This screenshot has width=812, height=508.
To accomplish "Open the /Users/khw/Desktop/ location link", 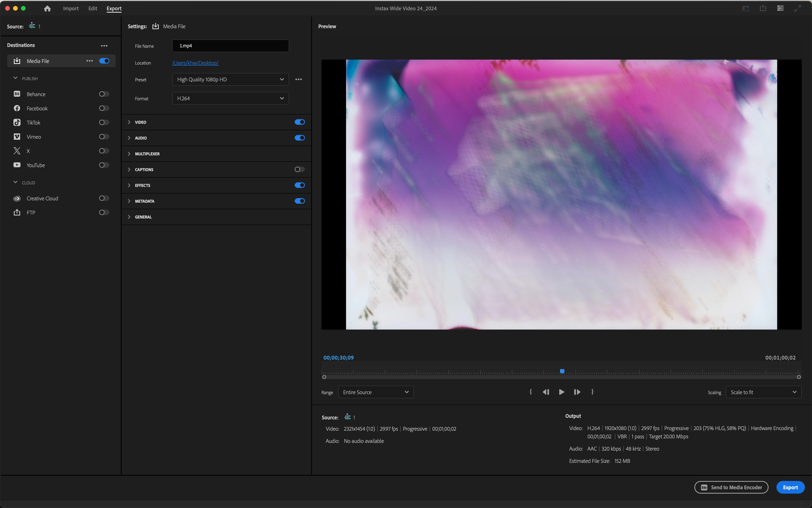I will pos(195,63).
